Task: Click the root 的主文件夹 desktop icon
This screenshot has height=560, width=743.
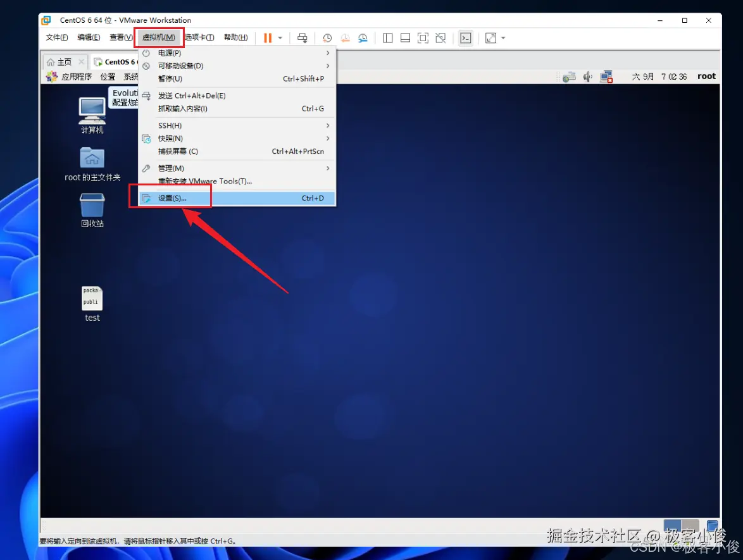Action: click(92, 165)
